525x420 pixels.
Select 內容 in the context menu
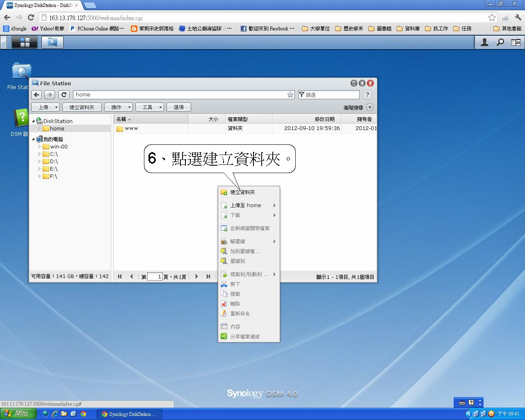click(x=249, y=326)
